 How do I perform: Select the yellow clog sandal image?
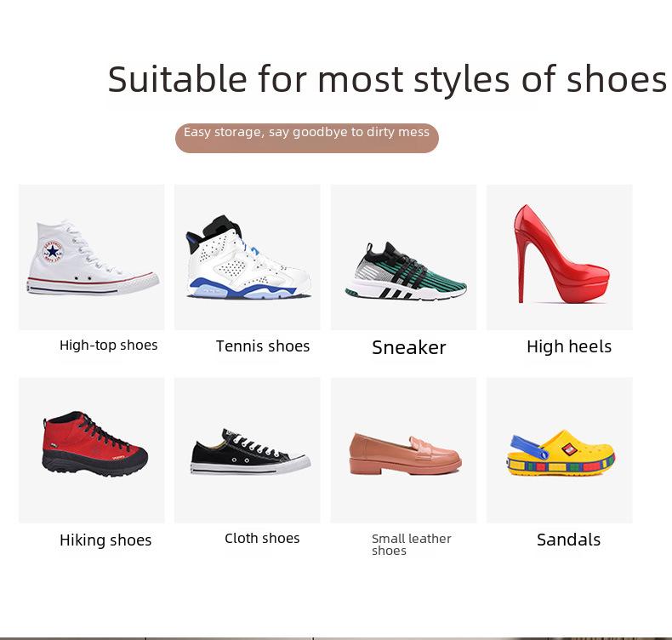[x=559, y=450]
